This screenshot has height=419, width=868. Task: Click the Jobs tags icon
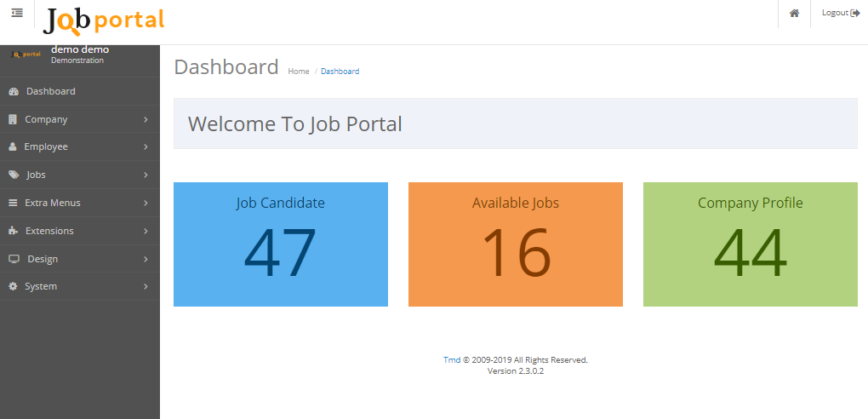14,175
